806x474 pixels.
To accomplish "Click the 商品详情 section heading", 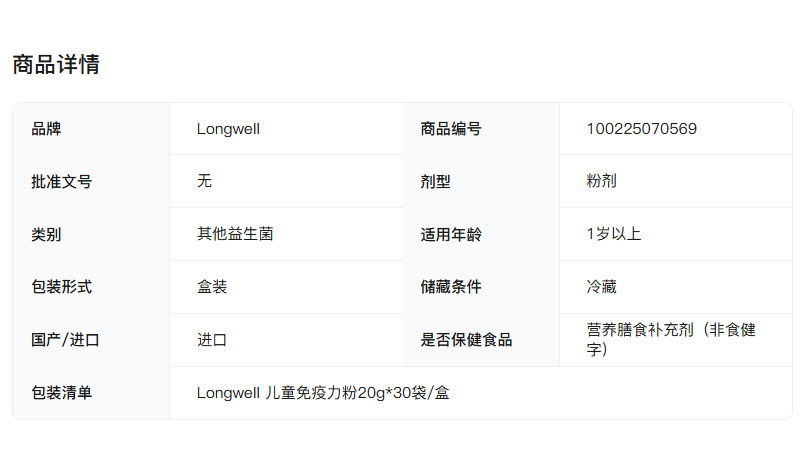I will pos(56,65).
